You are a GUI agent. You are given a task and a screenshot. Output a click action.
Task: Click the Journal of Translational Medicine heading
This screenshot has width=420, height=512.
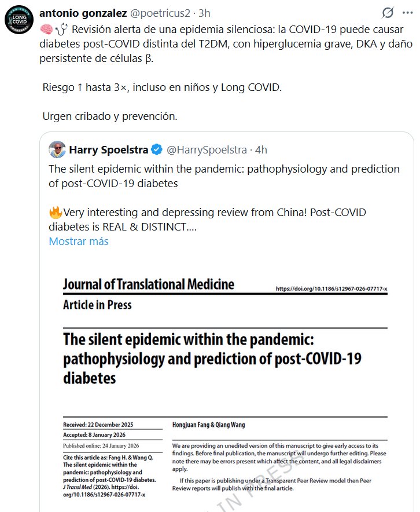pos(149,284)
